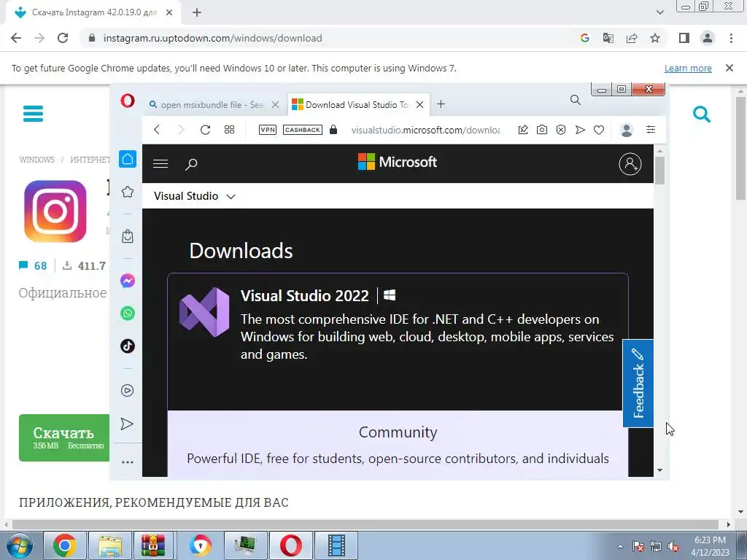Open Windows Start button
Viewport: 747px width, 560px height.
pos(19,545)
